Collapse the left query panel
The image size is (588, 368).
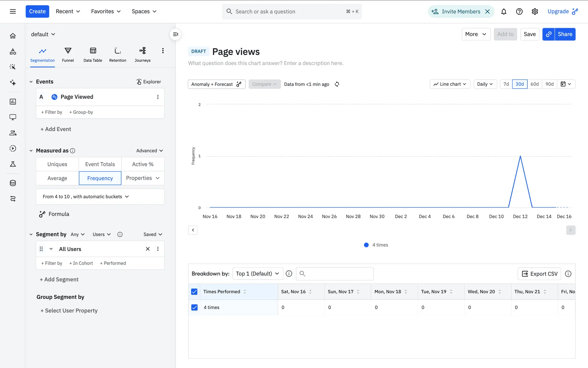[x=175, y=34]
